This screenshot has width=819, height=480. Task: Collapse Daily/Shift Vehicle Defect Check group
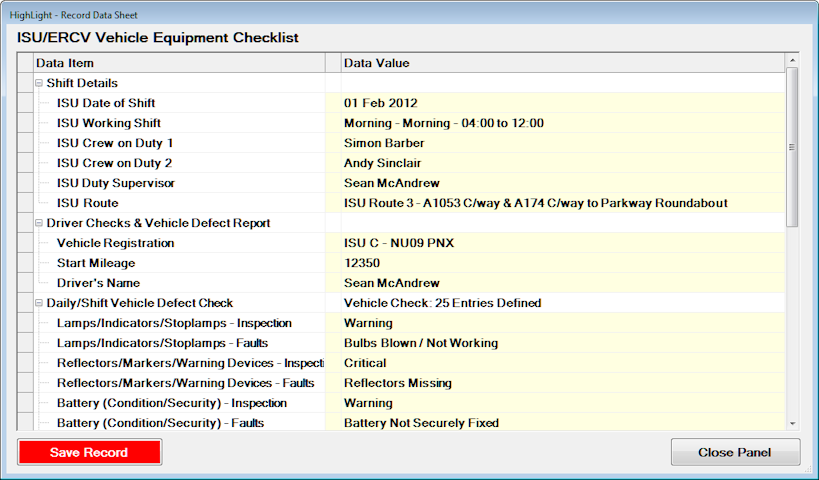(39, 303)
